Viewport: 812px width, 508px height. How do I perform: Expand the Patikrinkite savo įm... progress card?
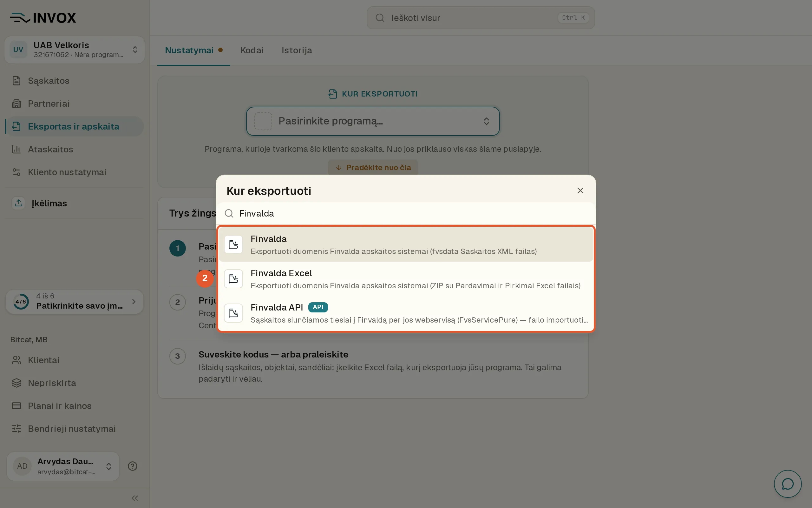click(x=75, y=302)
